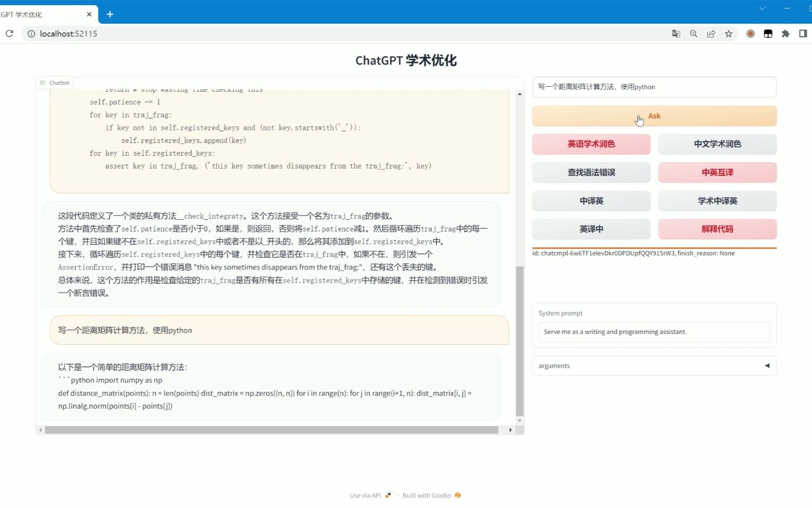Click the 中文学术润色 button
812x508 pixels.
pos(717,144)
